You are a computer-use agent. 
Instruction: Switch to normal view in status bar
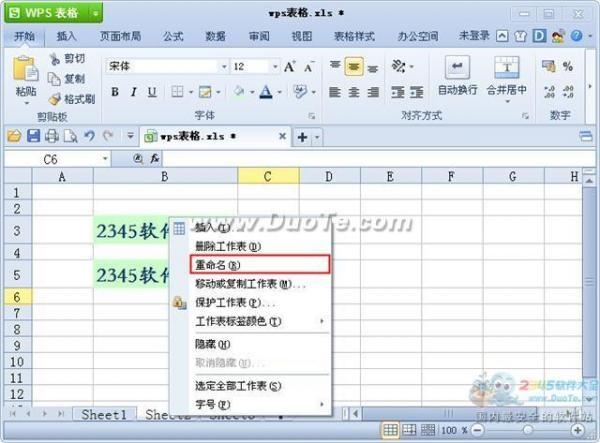390,430
